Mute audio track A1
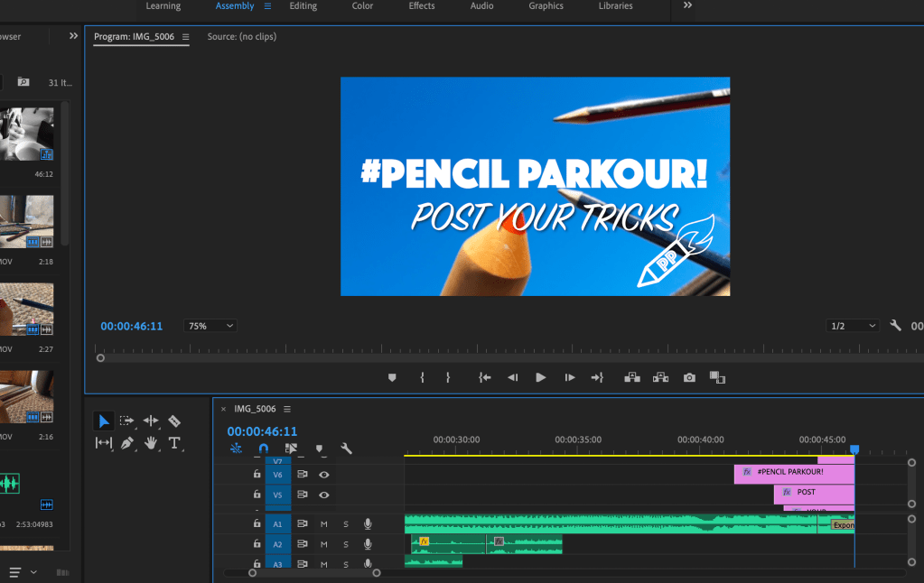 (x=323, y=524)
